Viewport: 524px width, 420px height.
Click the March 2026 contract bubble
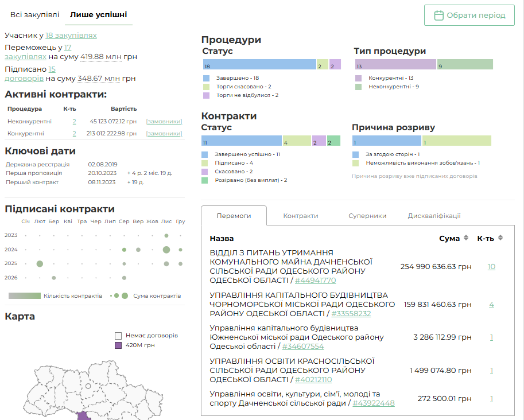pos(54,278)
